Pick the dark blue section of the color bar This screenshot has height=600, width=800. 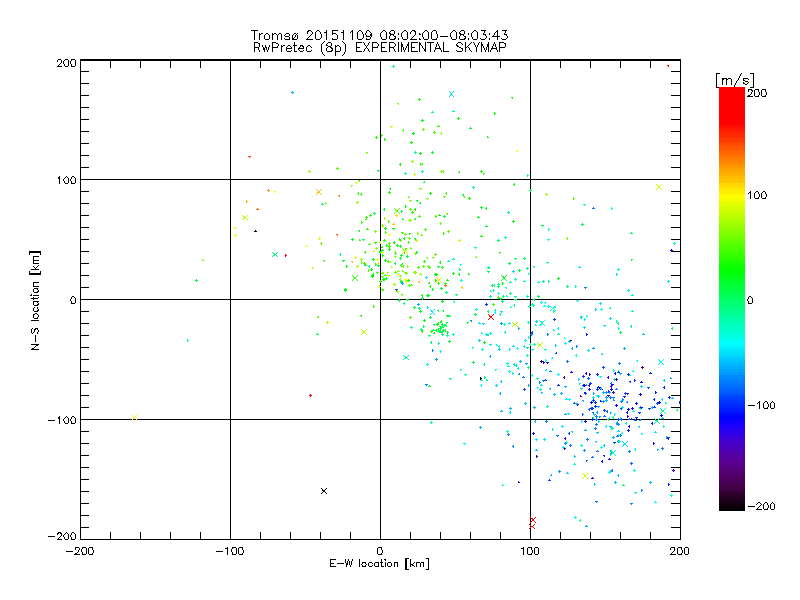pyautogui.click(x=732, y=418)
